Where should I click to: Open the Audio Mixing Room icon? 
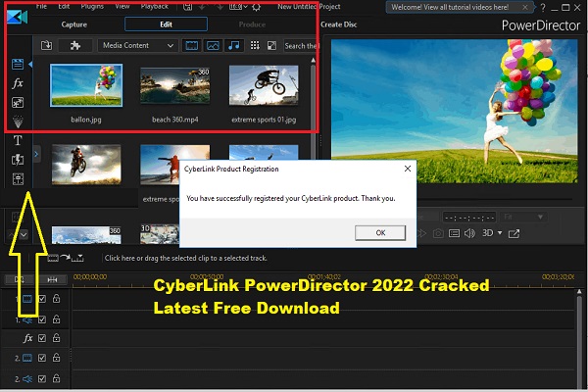click(x=18, y=179)
